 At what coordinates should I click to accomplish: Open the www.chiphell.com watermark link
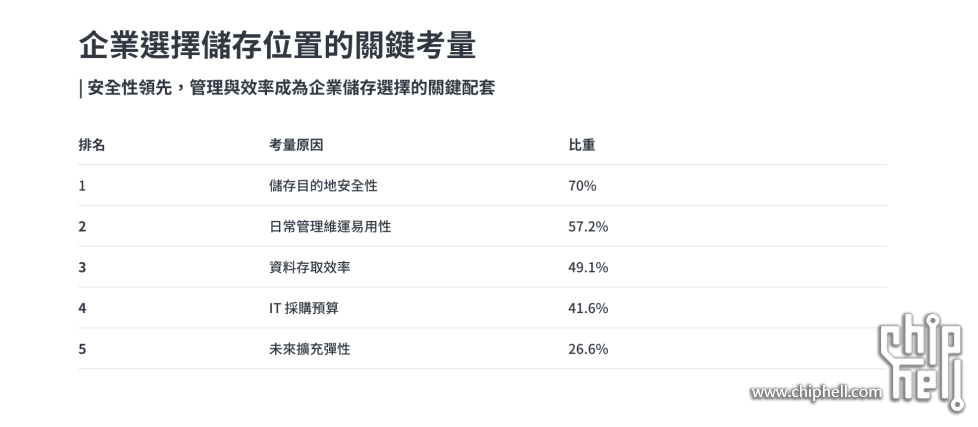coord(816,392)
